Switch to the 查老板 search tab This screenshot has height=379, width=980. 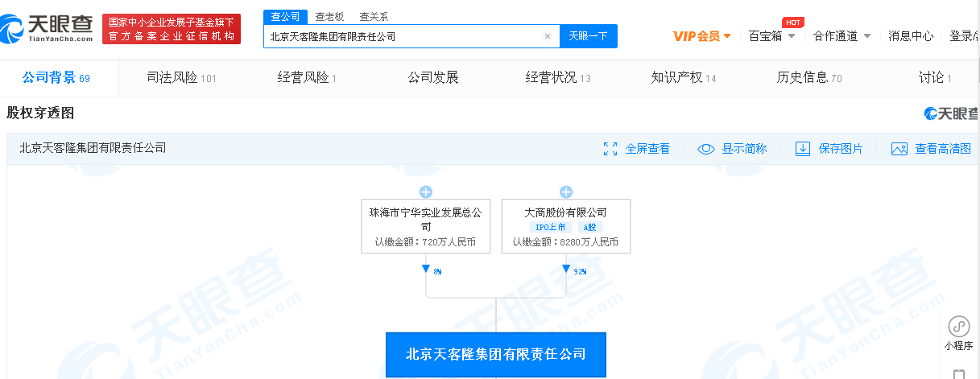pos(329,16)
